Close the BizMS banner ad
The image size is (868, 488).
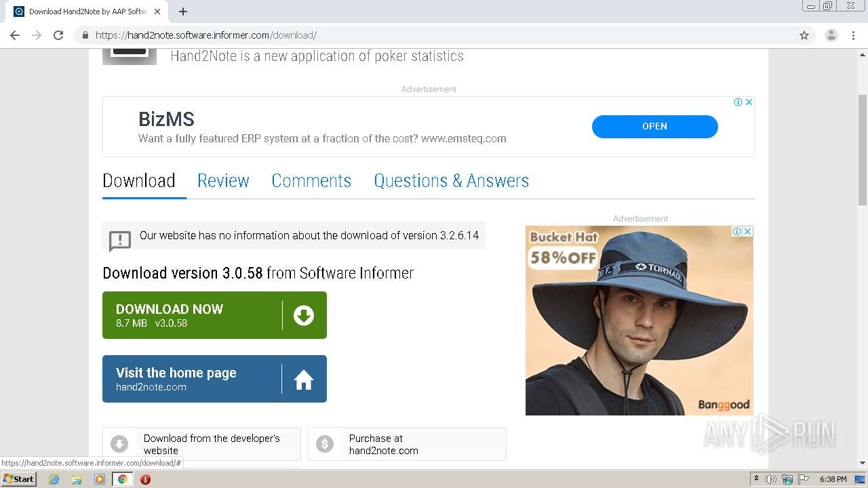749,102
